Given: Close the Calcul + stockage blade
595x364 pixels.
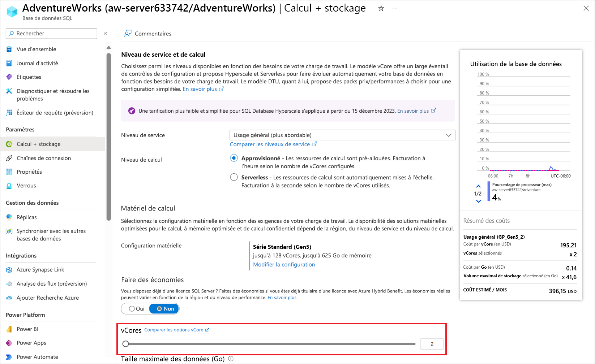Looking at the screenshot, I should 586,8.
